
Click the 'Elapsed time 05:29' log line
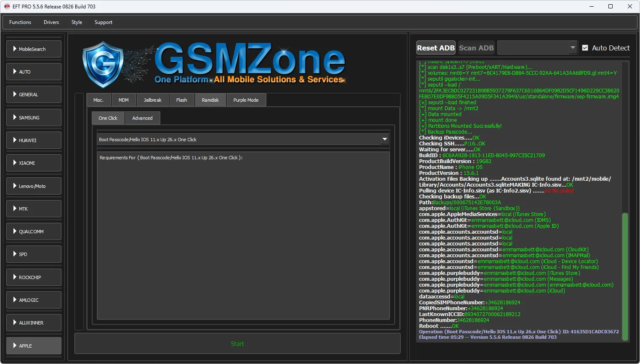coord(488,337)
